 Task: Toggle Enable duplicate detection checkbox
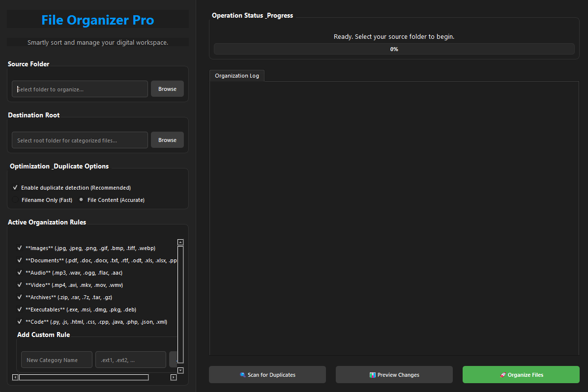click(x=15, y=188)
